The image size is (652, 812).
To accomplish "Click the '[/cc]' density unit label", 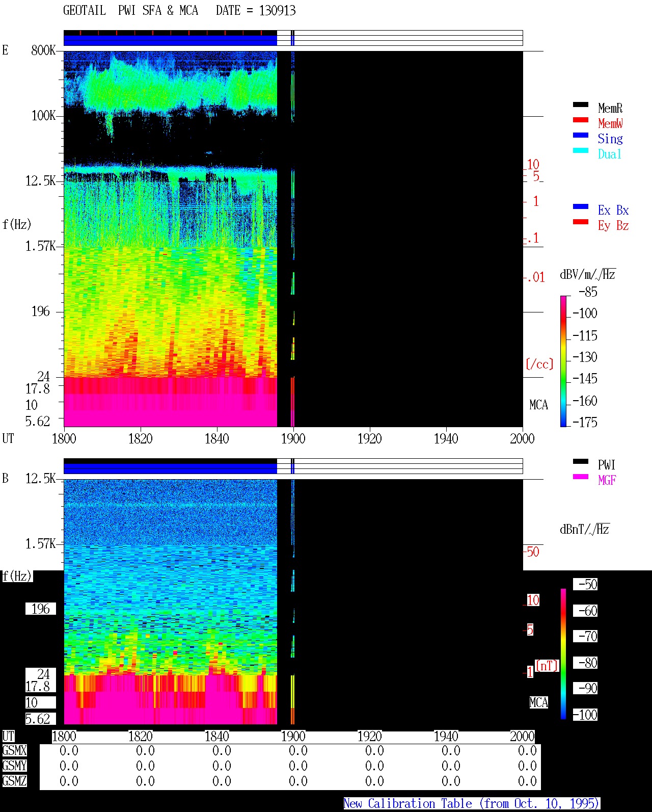I will (539, 364).
